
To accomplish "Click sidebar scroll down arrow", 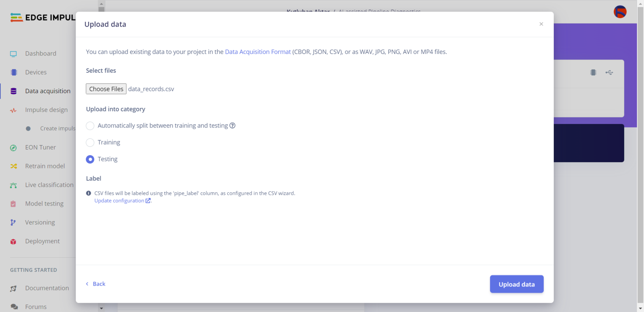I will 101,308.
